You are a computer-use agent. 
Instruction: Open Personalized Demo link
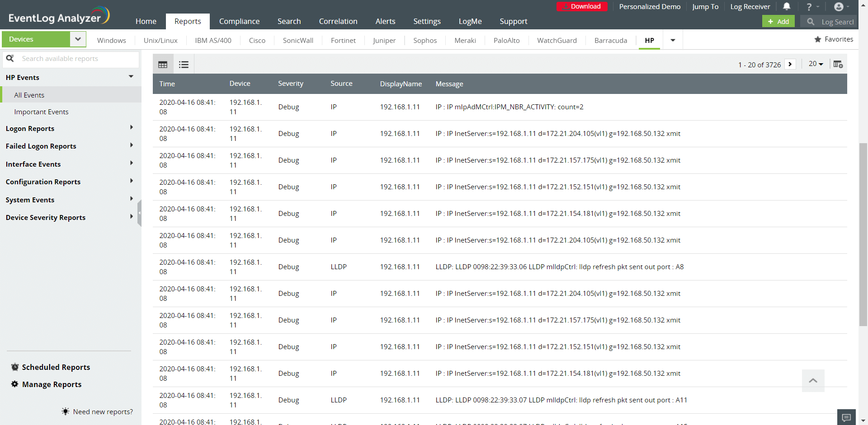tap(650, 6)
